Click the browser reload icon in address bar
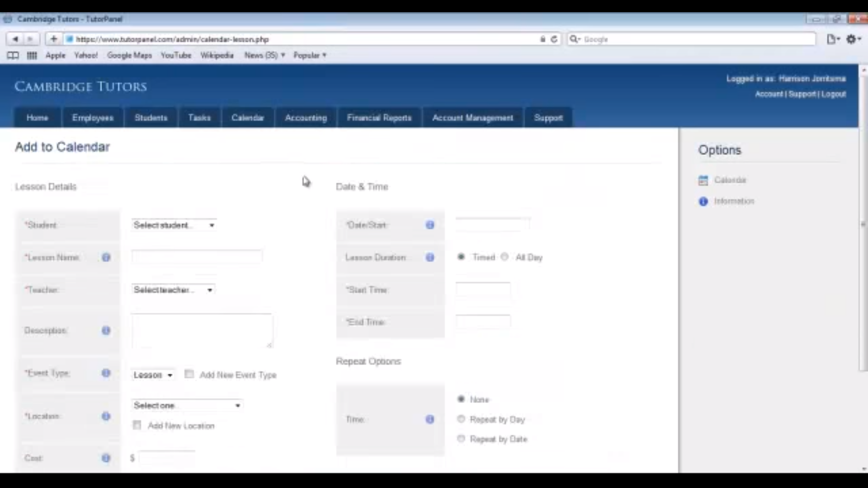This screenshot has height=488, width=868. pos(554,39)
